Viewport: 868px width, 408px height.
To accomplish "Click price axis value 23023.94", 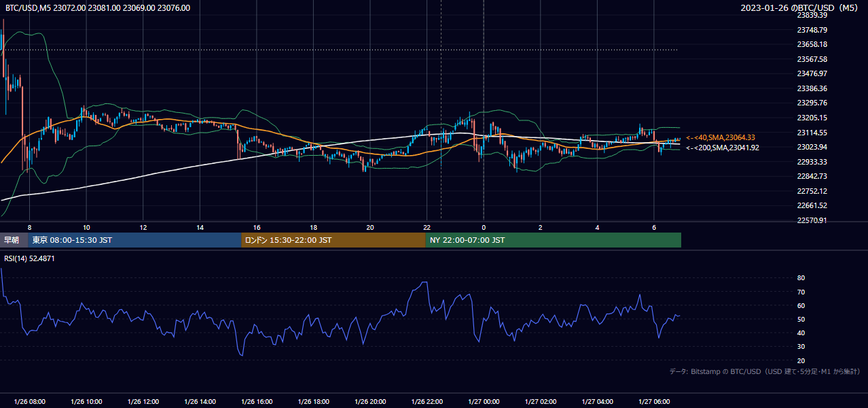I will point(812,147).
